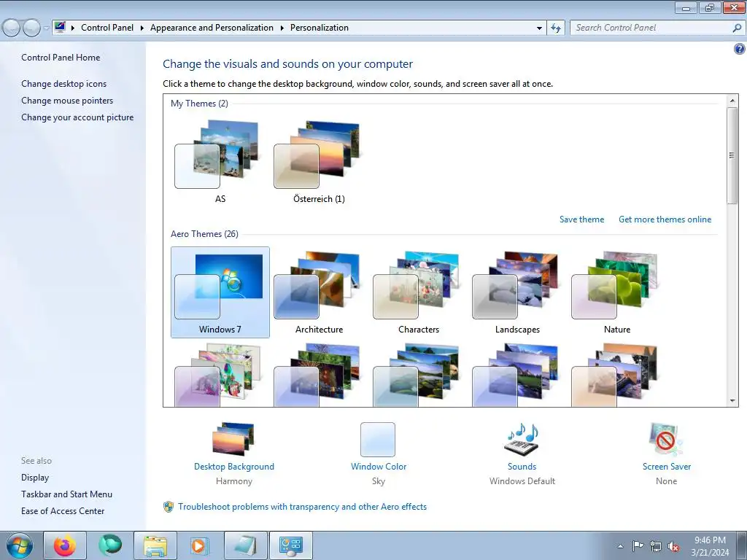The width and height of the screenshot is (747, 560).
Task: Click Personalization breadcrumb item
Action: (x=320, y=28)
